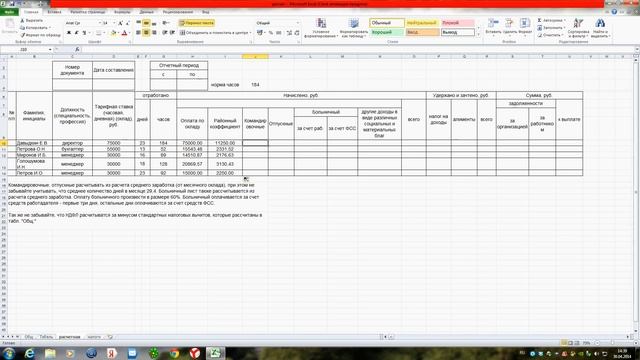The height and width of the screenshot is (360, 640).
Task: Toggle bold formatting
Action: coord(69,33)
